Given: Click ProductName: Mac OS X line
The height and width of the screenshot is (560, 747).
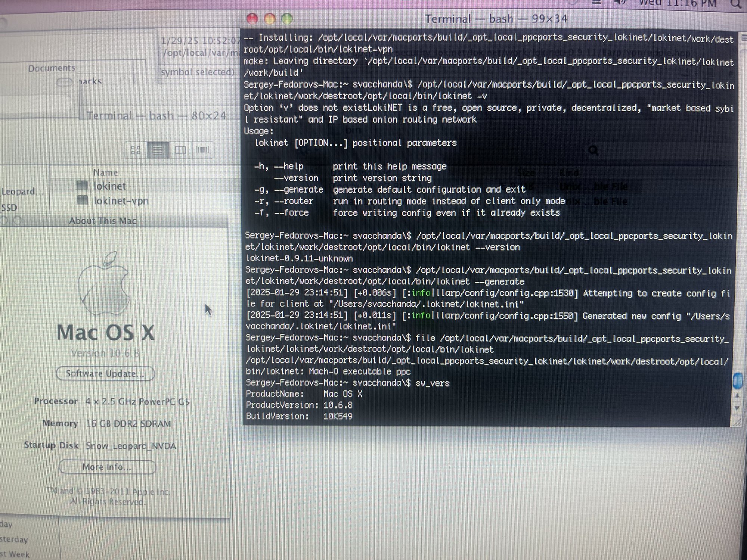Looking at the screenshot, I should (x=304, y=394).
